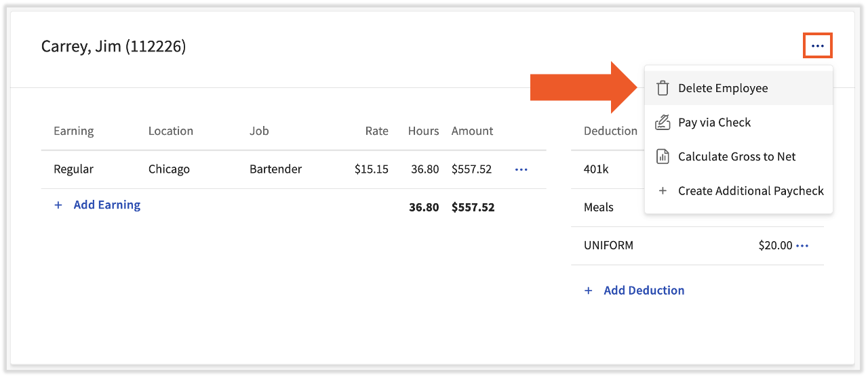Click the check-signing icon for Pay via Check
Screen dimensions: 868x378
[x=663, y=123]
